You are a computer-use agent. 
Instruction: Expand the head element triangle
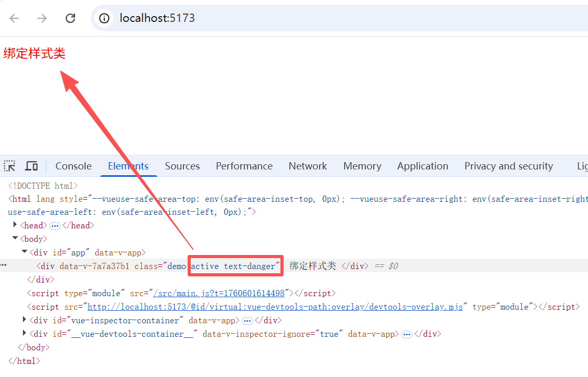pyautogui.click(x=15, y=224)
